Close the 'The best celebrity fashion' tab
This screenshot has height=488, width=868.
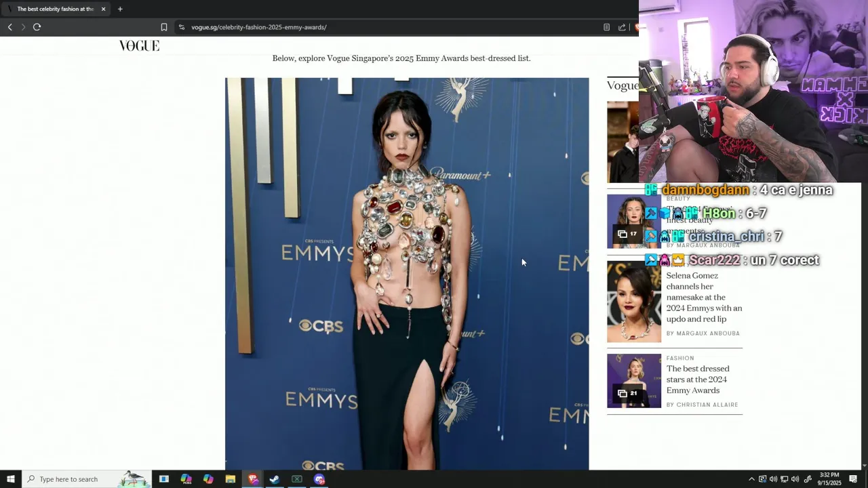103,9
